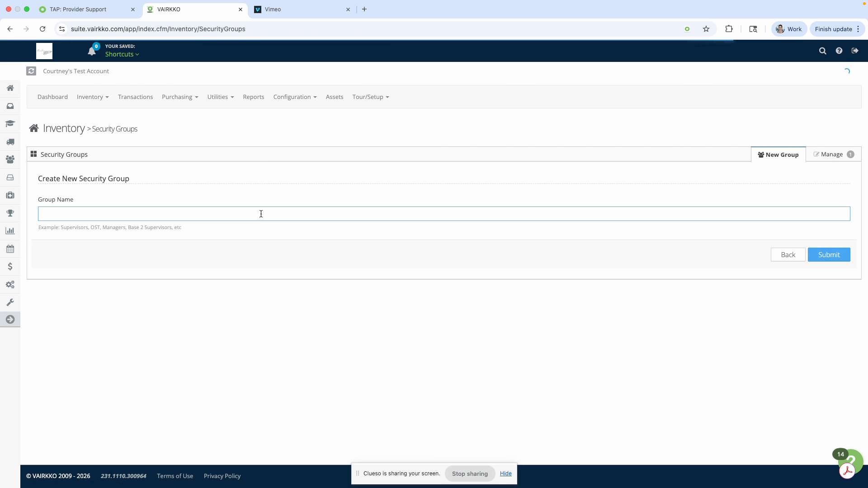Open the wrench tools sidebar icon
Viewport: 868px width, 488px height.
pyautogui.click(x=10, y=302)
